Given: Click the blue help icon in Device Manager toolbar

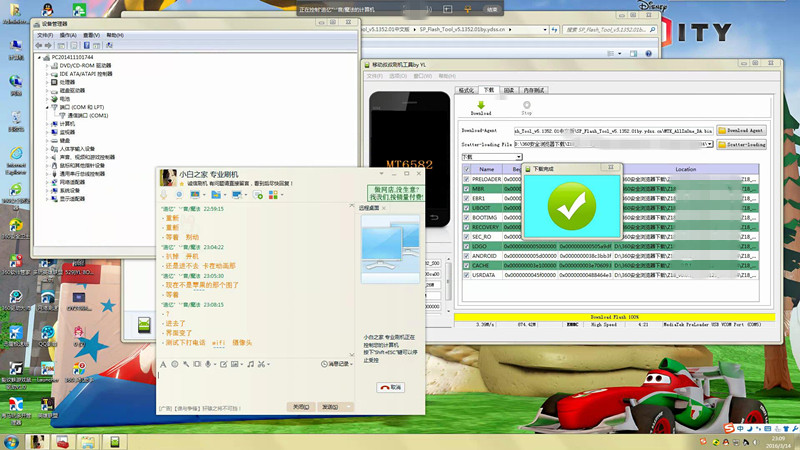Looking at the screenshot, I should pyautogui.click(x=87, y=45).
